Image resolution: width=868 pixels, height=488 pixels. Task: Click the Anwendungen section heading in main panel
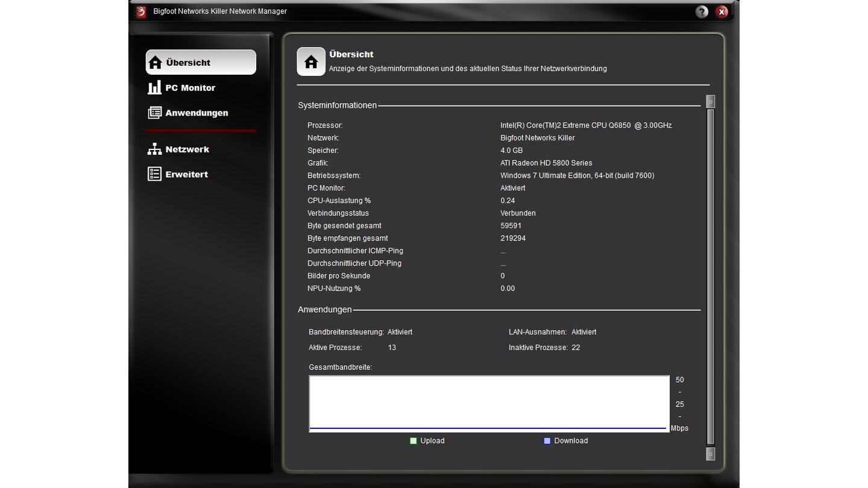click(x=324, y=310)
